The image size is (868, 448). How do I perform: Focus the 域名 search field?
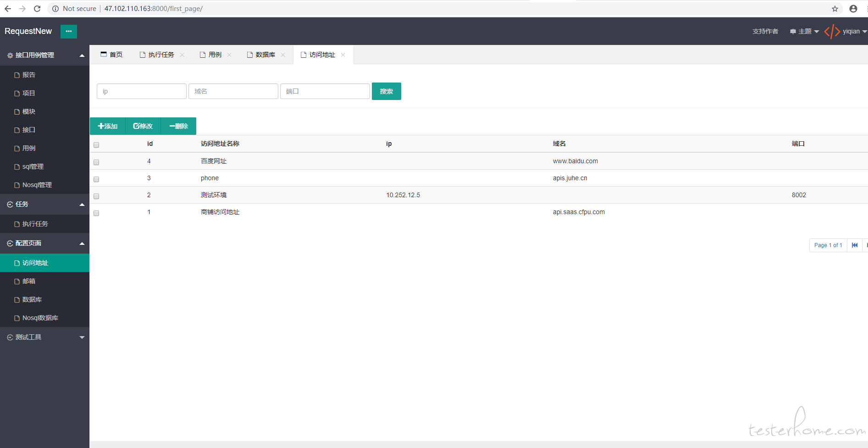(233, 91)
